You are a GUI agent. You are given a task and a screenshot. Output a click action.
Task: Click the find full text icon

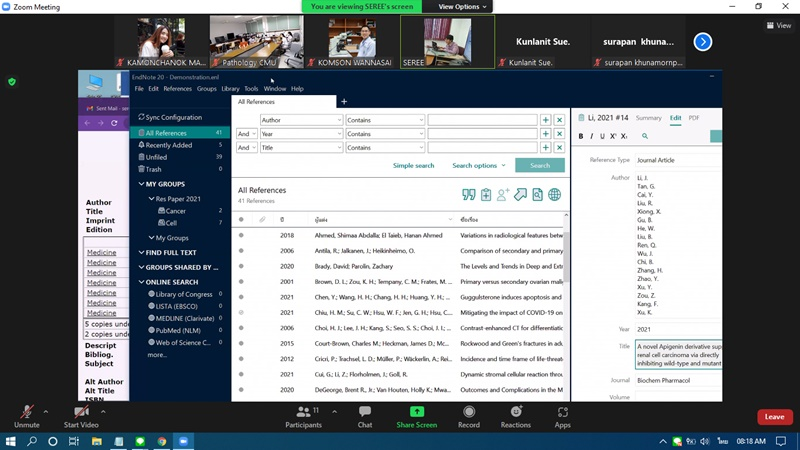point(537,195)
